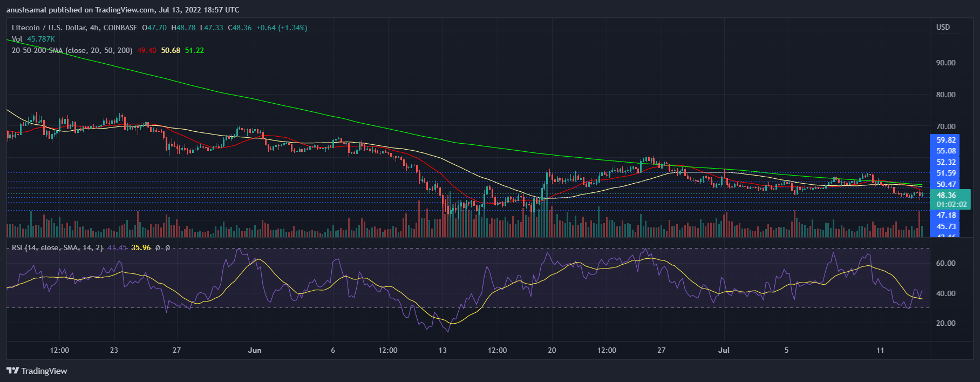
Task: Click the 52.32 blue price level label
Action: (x=946, y=162)
